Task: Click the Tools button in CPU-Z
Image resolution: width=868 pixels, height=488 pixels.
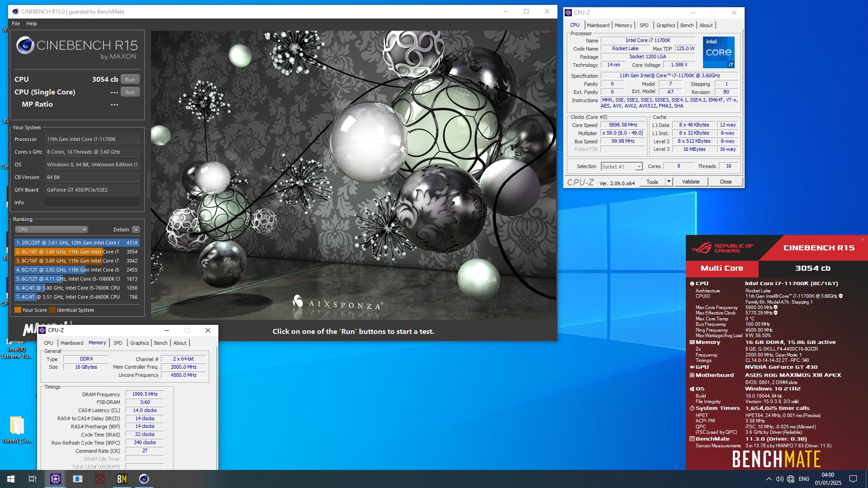Action: [x=652, y=182]
